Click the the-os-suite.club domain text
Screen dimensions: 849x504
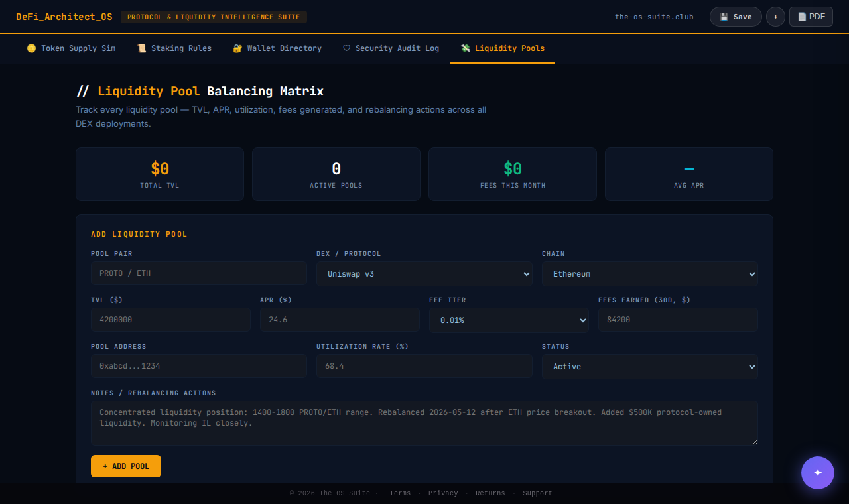tap(654, 17)
